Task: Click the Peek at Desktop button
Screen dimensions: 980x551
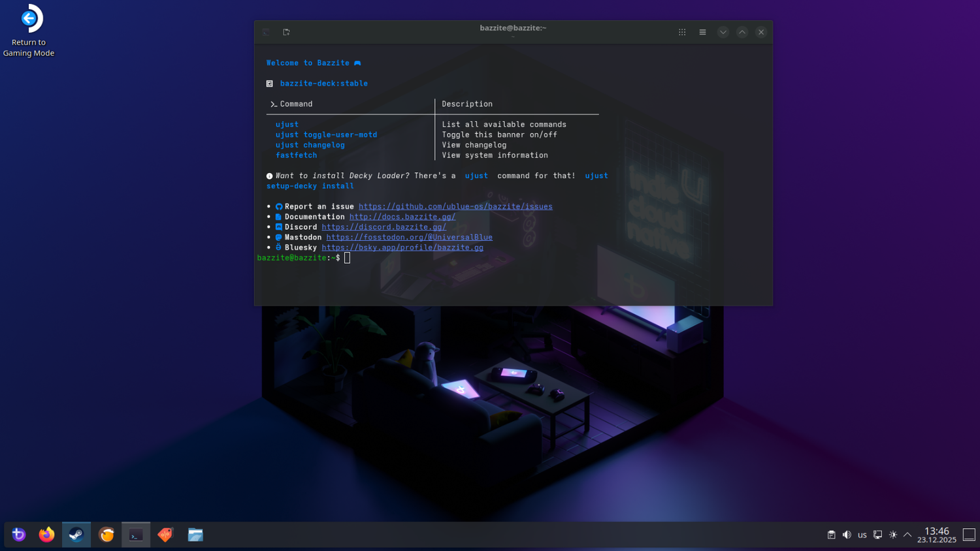Action: click(x=969, y=535)
